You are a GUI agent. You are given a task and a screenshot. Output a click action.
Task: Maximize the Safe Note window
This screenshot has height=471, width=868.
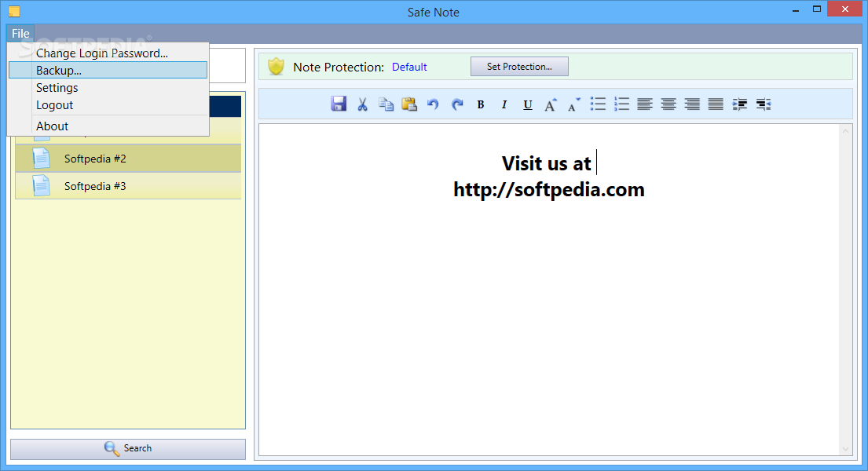(x=816, y=9)
